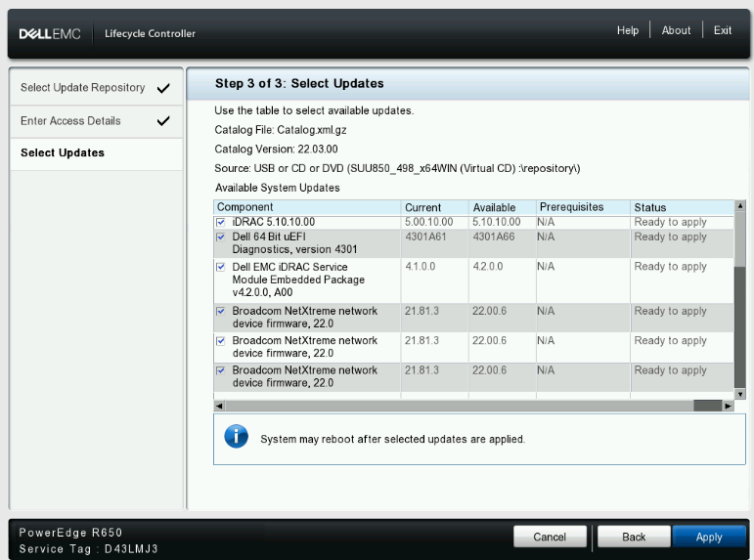Uncheck the iDRAC 5.10.10.00 update checkbox
The height and width of the screenshot is (560, 754).
(221, 222)
